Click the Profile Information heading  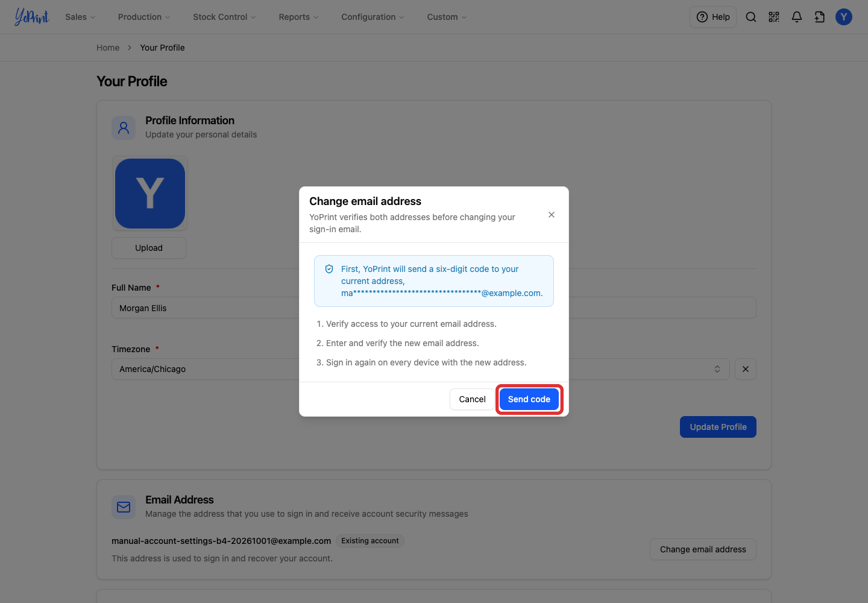(x=190, y=121)
